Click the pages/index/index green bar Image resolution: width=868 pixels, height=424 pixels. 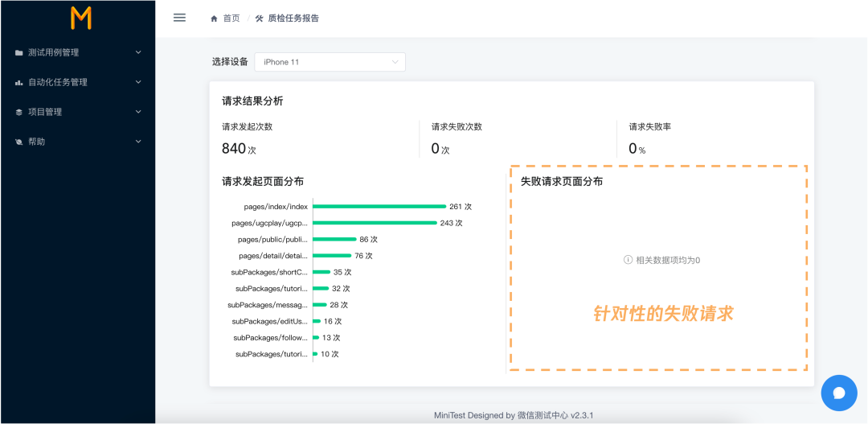tap(379, 206)
